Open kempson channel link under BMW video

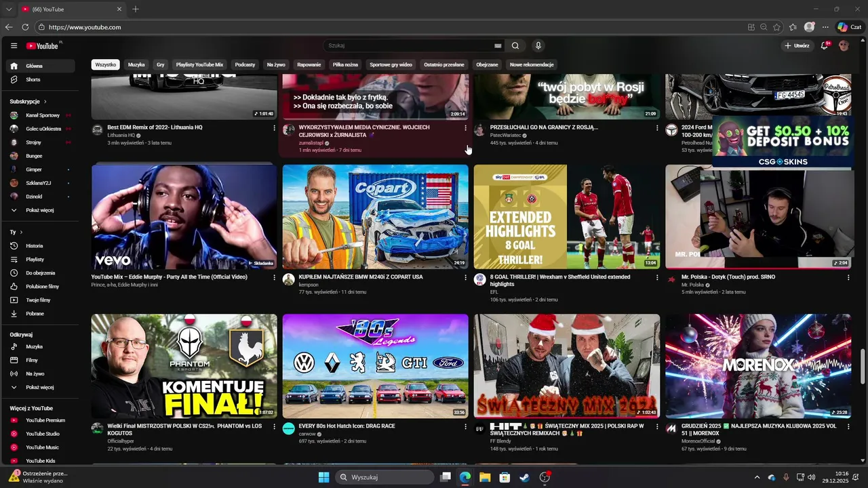309,285
